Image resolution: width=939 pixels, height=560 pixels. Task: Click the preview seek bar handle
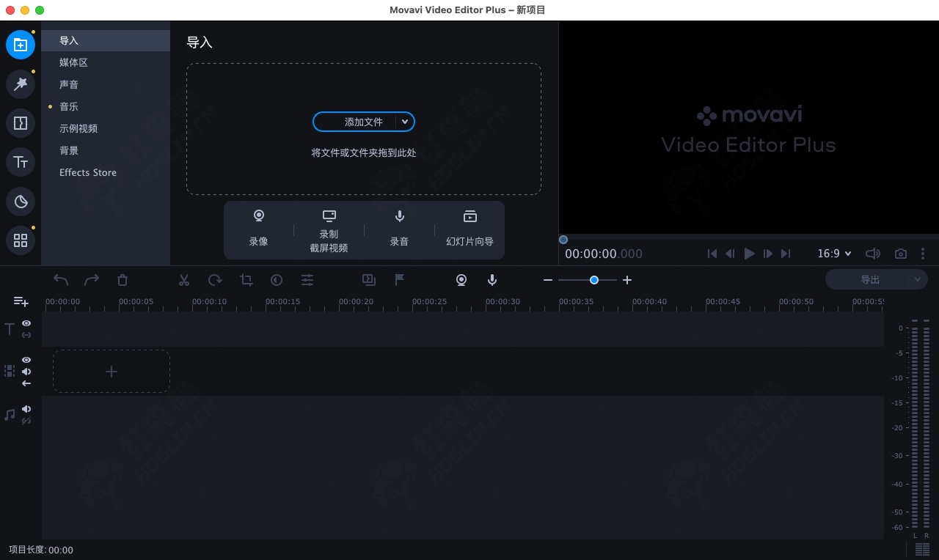click(x=563, y=240)
